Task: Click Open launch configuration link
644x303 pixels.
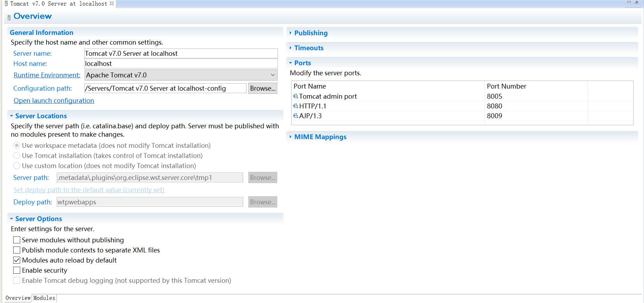Action: (x=54, y=100)
